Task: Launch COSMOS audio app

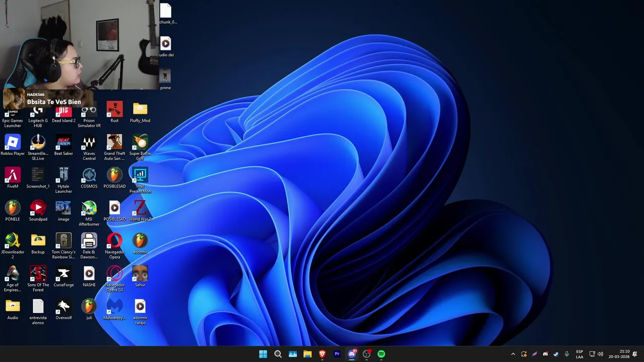Action: click(89, 178)
